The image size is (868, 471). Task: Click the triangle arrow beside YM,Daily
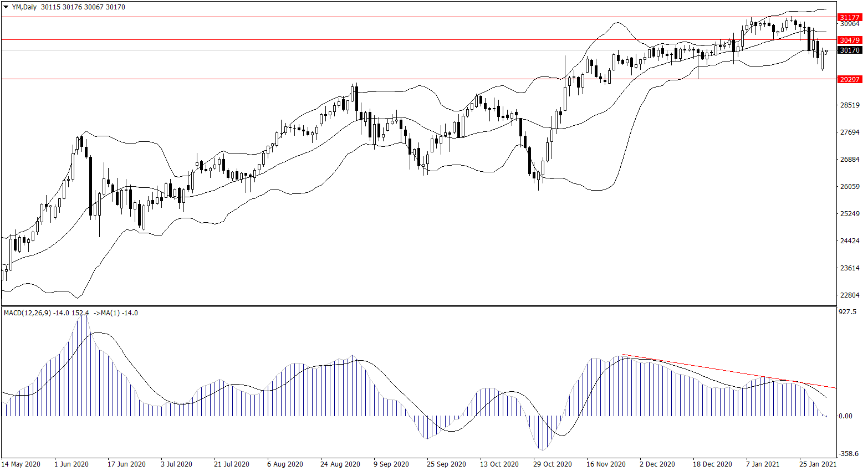[6, 7]
